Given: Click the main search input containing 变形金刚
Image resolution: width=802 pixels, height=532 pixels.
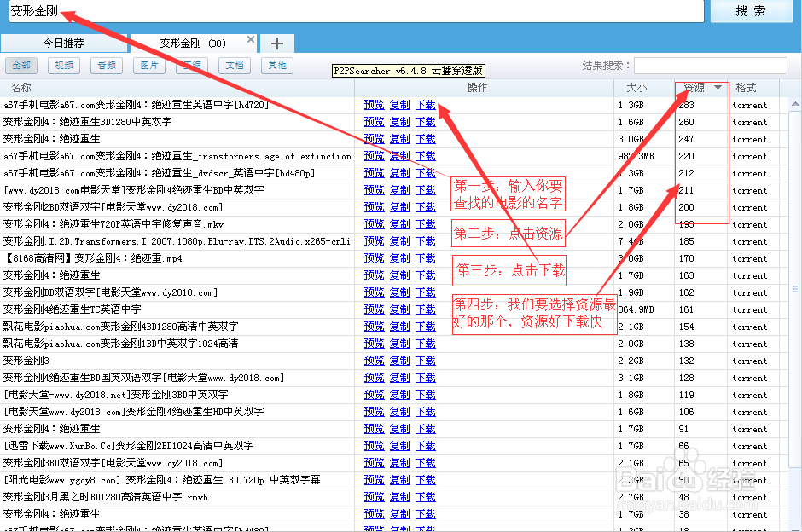Looking at the screenshot, I should pyautogui.click(x=341, y=11).
